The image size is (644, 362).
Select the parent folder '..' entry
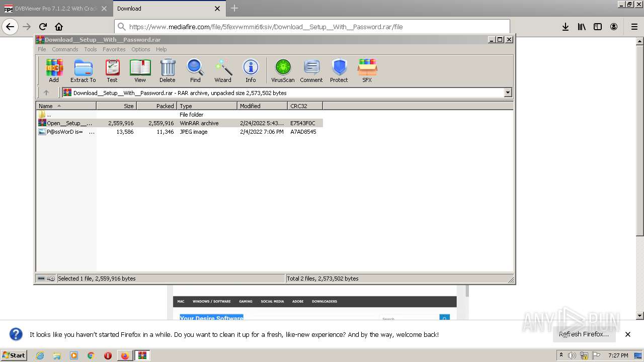point(179,115)
